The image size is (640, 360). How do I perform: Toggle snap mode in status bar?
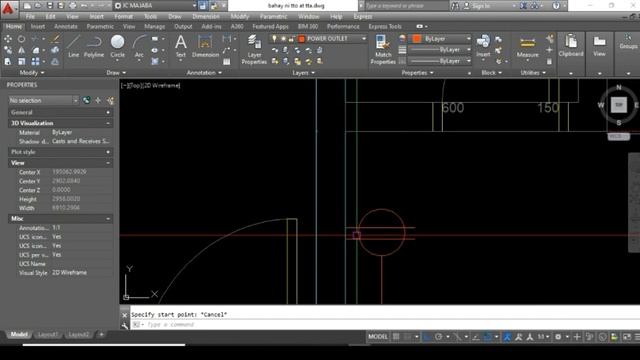pyautogui.click(x=407, y=337)
